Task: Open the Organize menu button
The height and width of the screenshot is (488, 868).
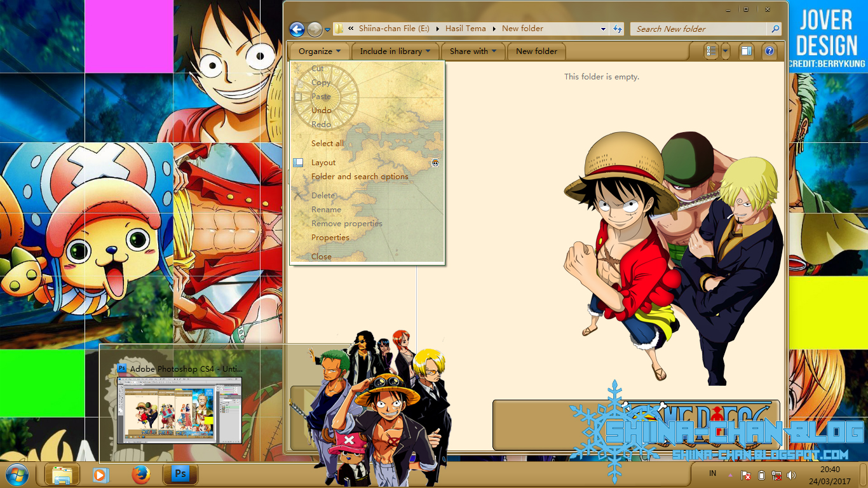Action: tap(320, 51)
